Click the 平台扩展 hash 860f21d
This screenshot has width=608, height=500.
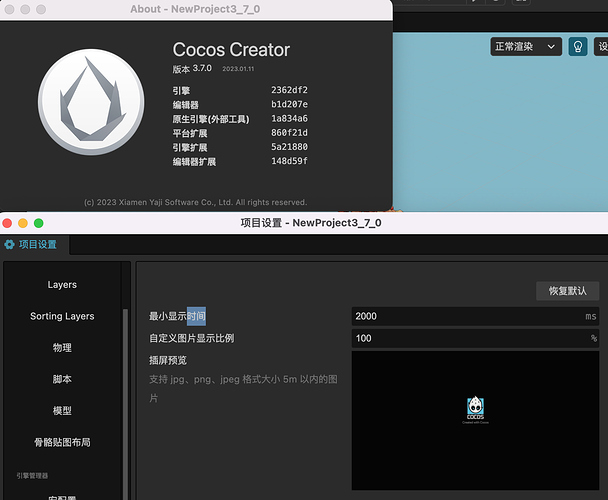[x=289, y=133]
